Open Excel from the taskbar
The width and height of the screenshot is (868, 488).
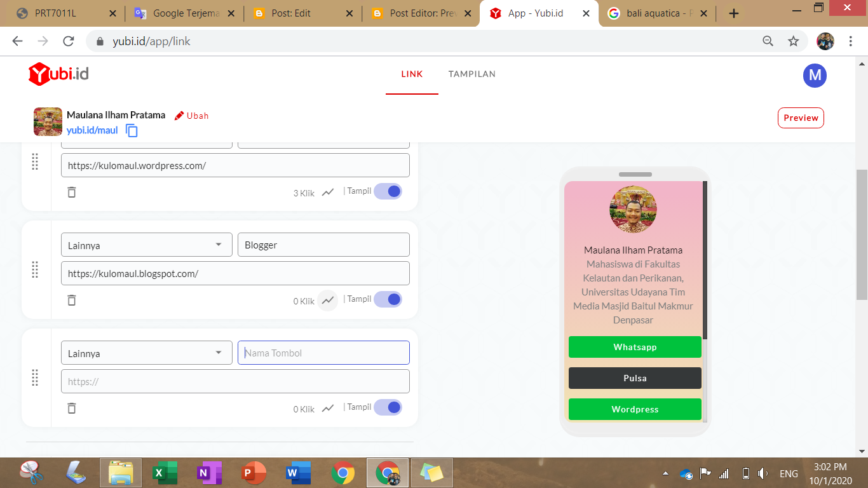click(165, 473)
